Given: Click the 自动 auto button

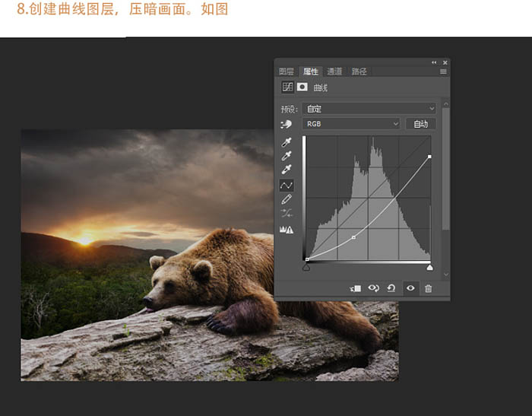Looking at the screenshot, I should (421, 124).
